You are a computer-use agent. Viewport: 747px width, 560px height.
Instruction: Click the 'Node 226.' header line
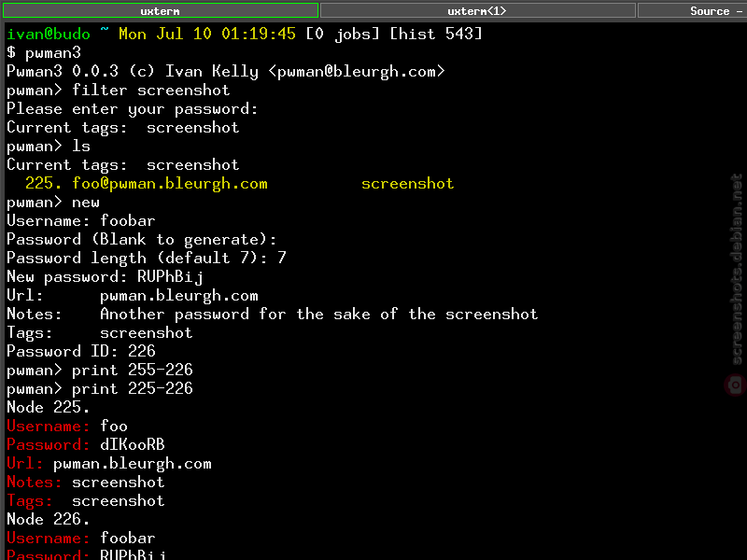(49, 520)
